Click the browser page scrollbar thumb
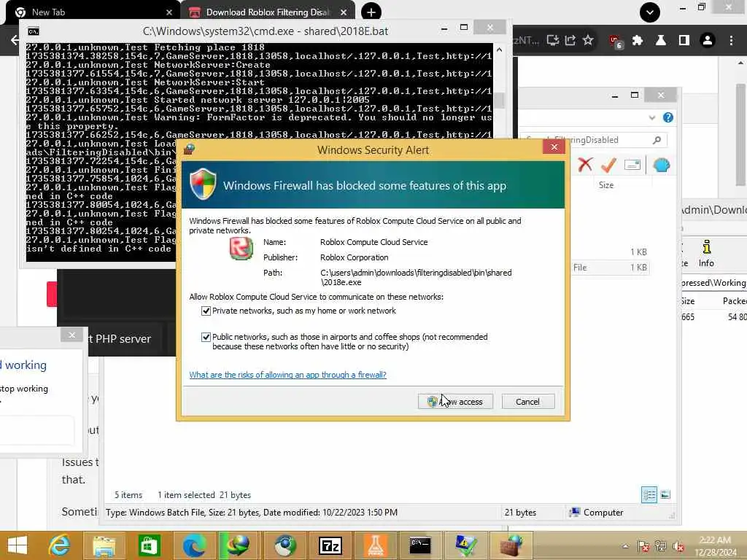The height and width of the screenshot is (560, 747). click(x=740, y=135)
